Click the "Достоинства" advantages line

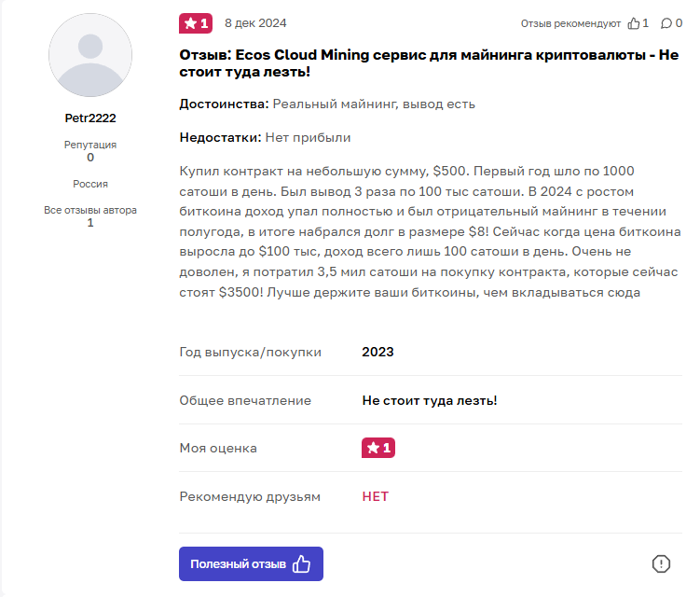click(x=327, y=104)
